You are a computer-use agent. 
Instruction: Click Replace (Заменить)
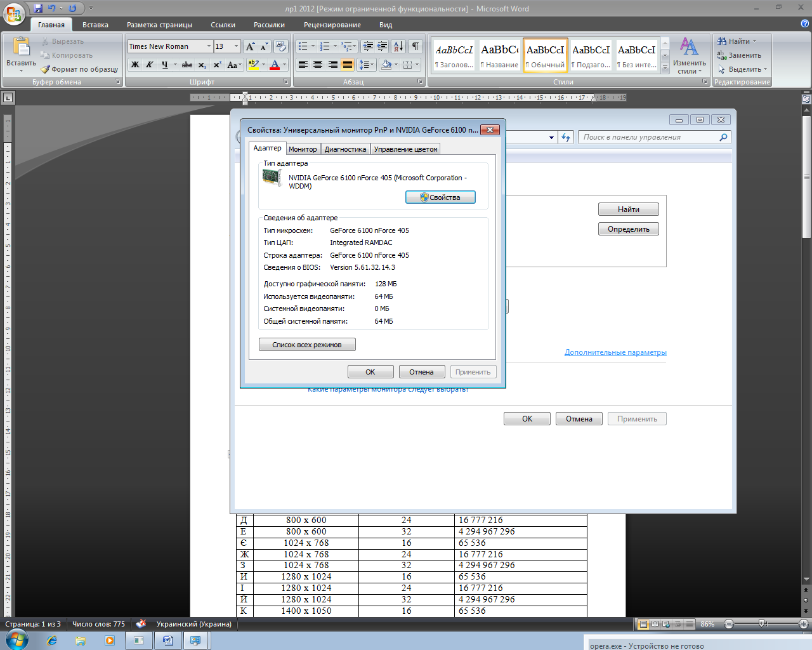coord(739,55)
